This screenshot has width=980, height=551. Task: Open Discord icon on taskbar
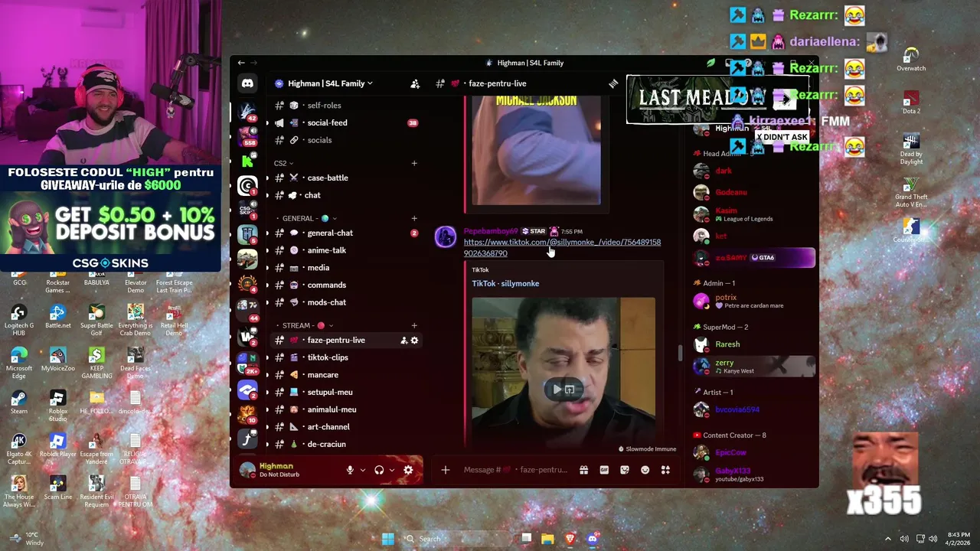[x=592, y=539]
